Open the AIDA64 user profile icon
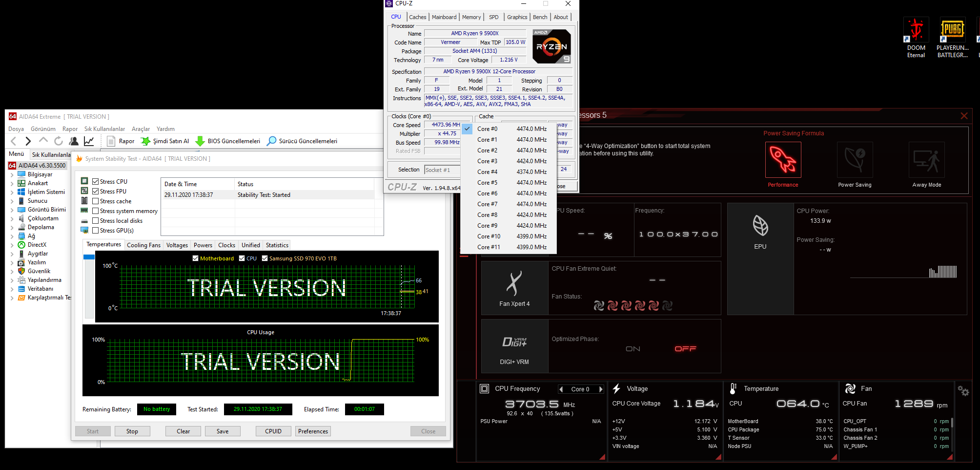The image size is (980, 470). tap(74, 141)
